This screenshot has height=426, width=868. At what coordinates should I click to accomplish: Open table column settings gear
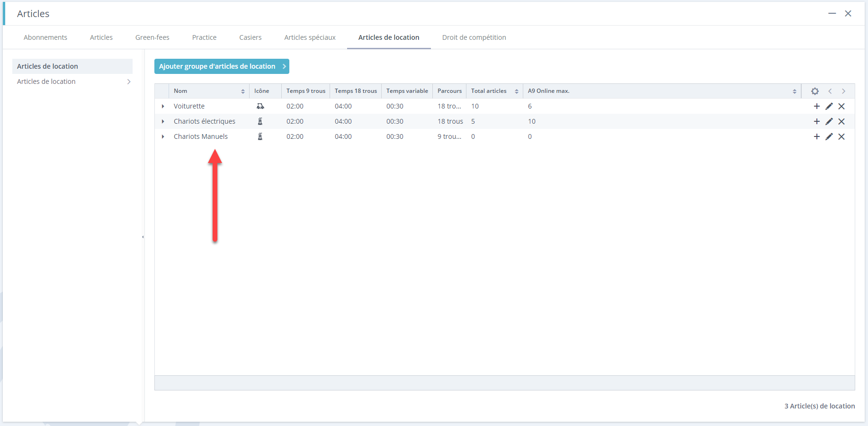point(814,91)
